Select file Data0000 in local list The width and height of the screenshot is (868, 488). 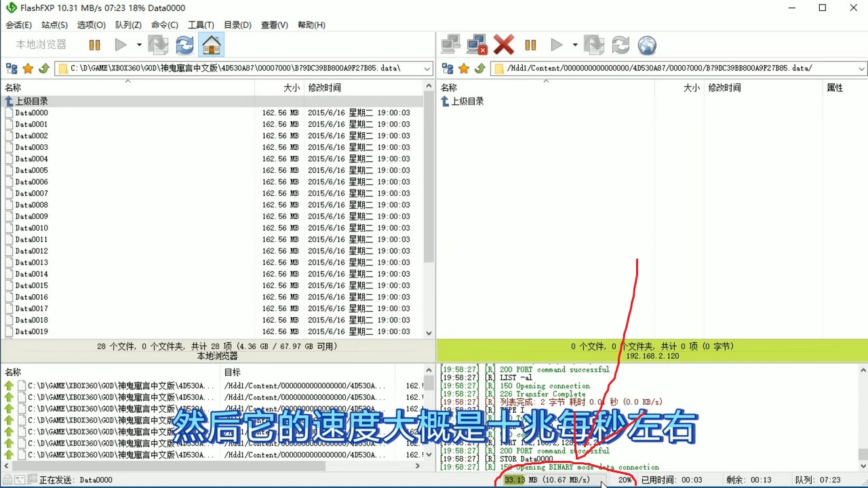tap(31, 113)
